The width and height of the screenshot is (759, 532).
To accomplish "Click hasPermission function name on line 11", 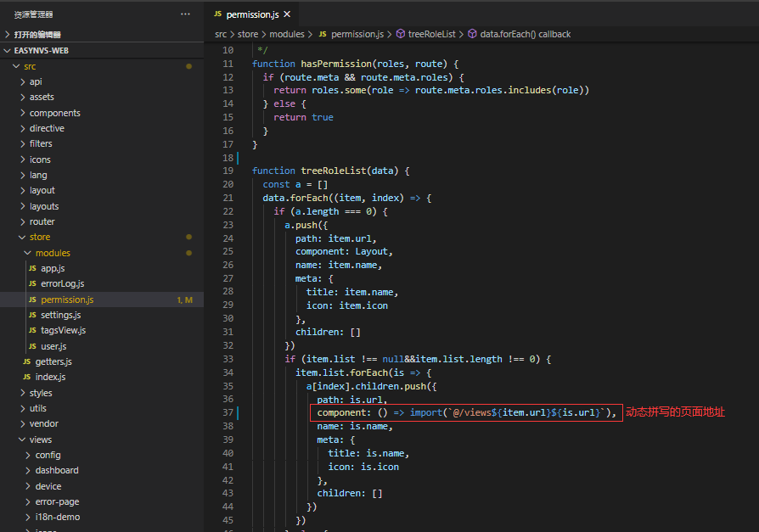I will pyautogui.click(x=336, y=64).
